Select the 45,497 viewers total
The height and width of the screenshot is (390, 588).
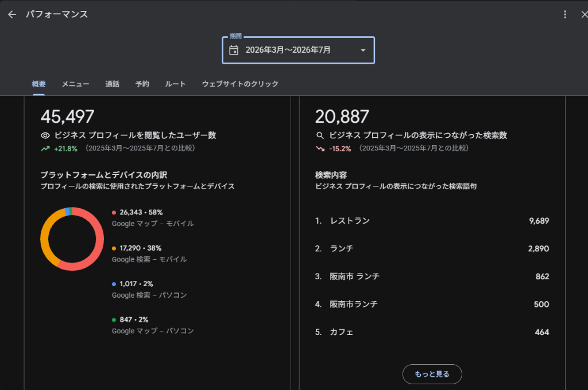(67, 117)
